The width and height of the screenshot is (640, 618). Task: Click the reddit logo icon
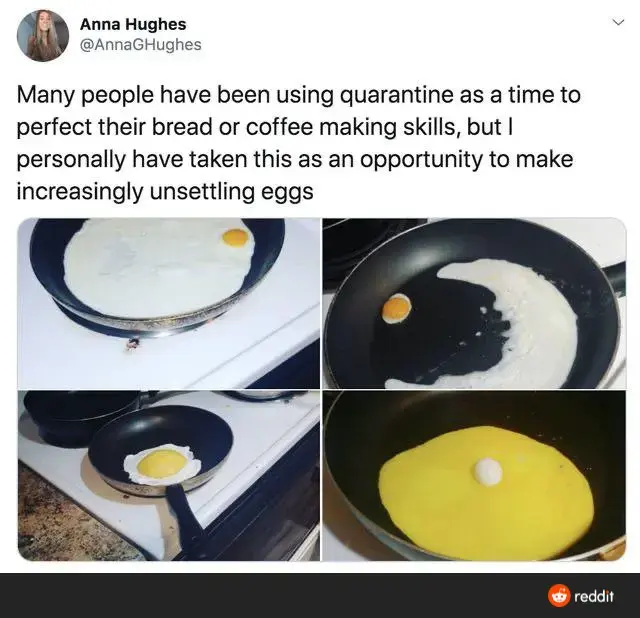[559, 596]
